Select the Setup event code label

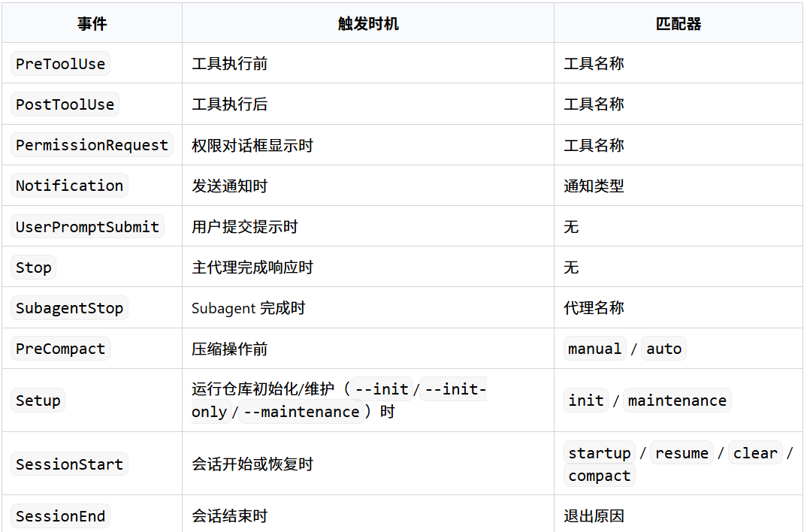(38, 401)
